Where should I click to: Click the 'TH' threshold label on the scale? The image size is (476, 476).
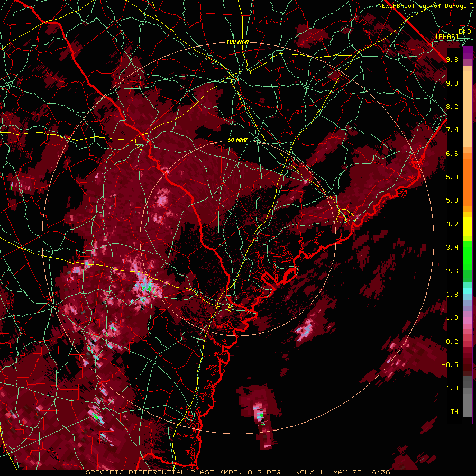pyautogui.click(x=454, y=412)
